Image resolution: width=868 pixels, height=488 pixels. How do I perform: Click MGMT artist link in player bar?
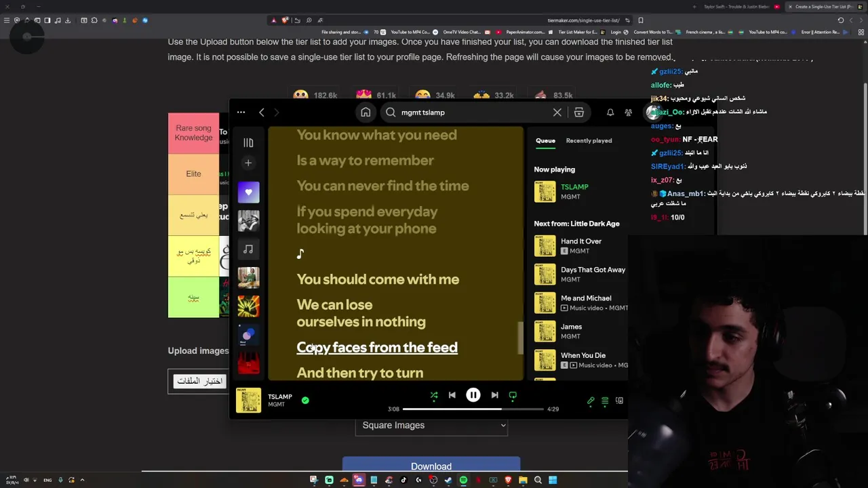click(x=276, y=405)
